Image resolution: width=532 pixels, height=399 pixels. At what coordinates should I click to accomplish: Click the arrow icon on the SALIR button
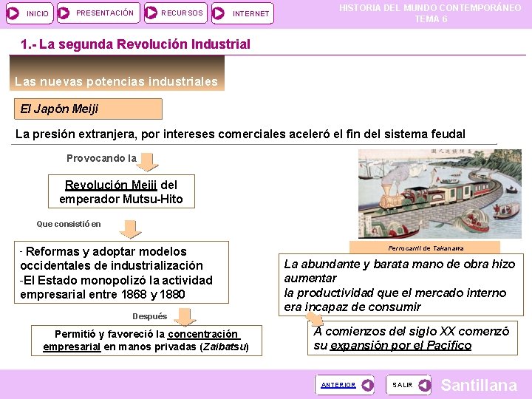[x=425, y=385]
